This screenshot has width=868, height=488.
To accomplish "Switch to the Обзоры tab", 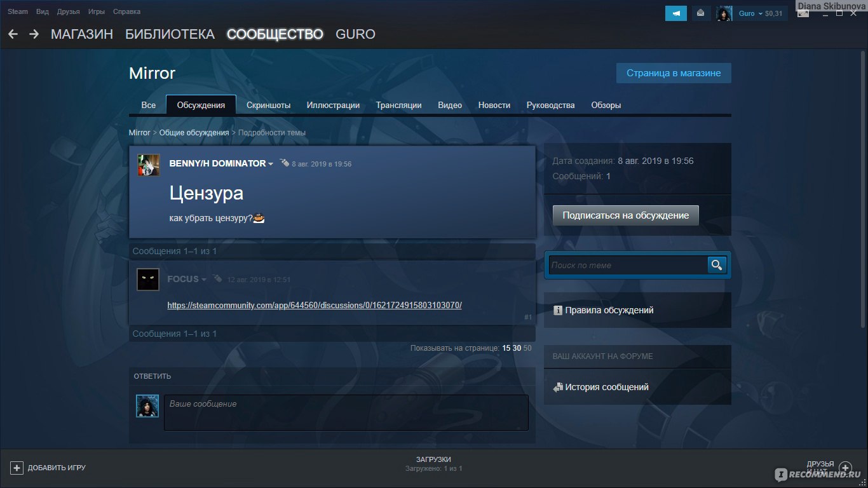I will (x=606, y=105).
